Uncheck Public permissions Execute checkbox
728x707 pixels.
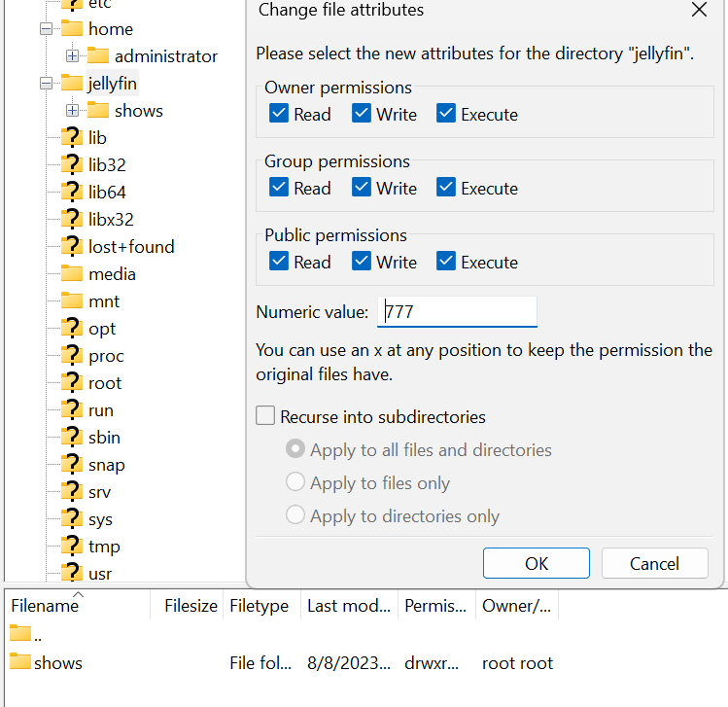point(446,262)
